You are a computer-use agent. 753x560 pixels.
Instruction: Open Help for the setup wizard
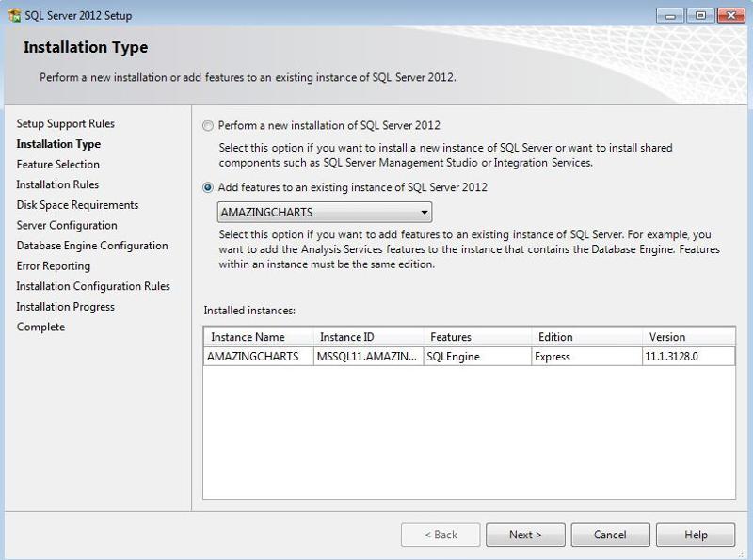(696, 535)
